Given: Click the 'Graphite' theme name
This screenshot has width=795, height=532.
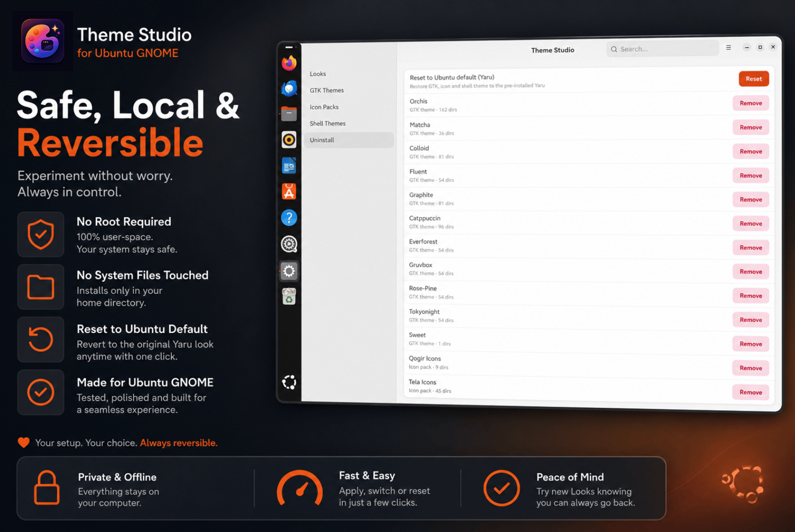Looking at the screenshot, I should point(421,195).
